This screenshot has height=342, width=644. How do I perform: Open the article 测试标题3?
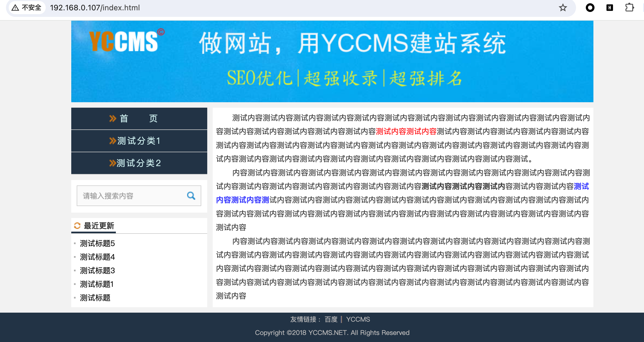(97, 271)
